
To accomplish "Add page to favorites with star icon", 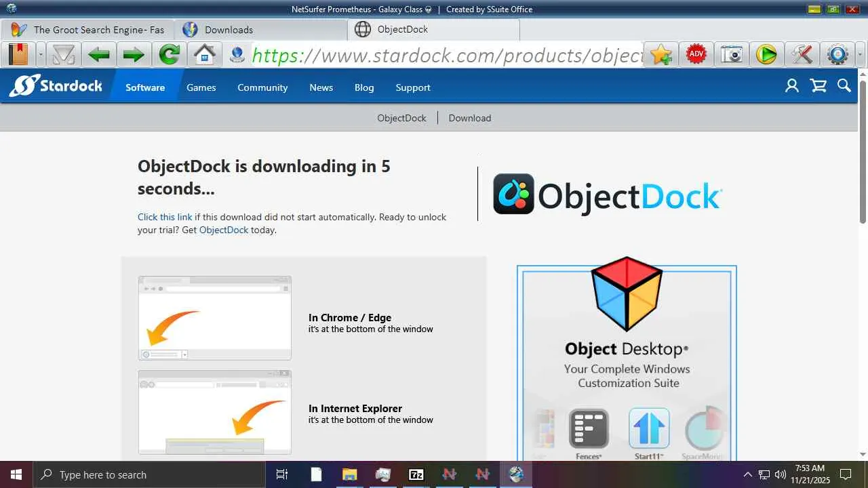I will click(661, 54).
